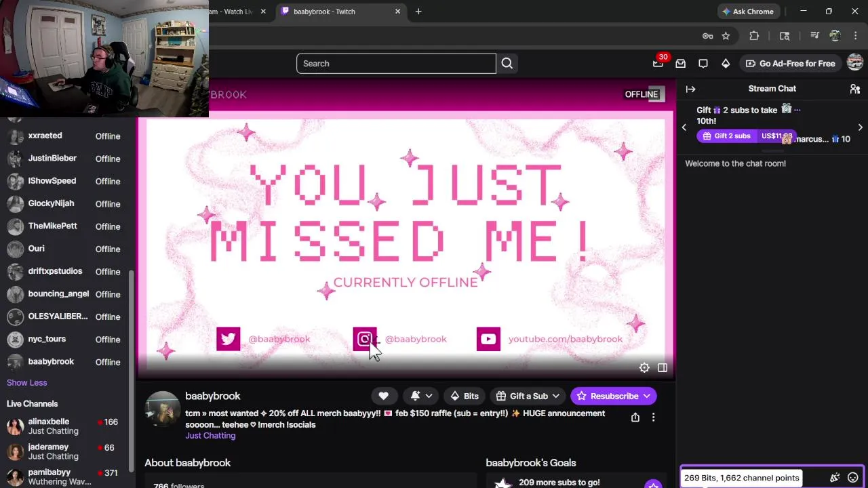
Task: Click the Bits diamond icon in top bar
Action: tap(726, 64)
